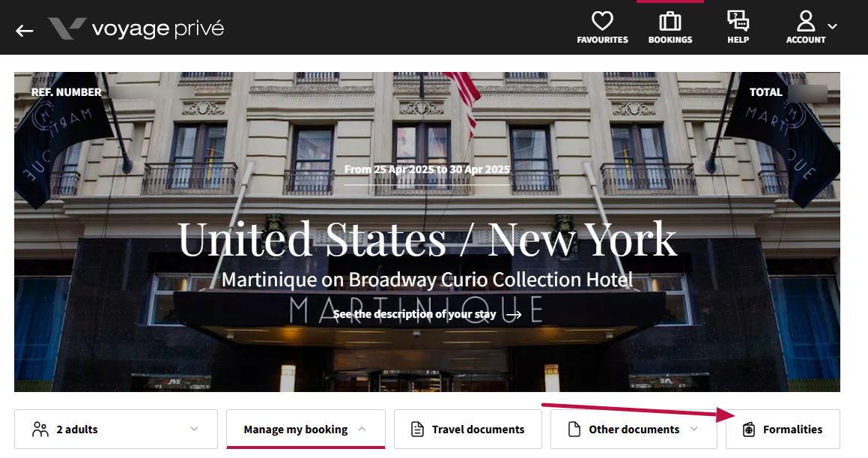Click See the description of your stay
868x458 pixels.
click(x=415, y=314)
